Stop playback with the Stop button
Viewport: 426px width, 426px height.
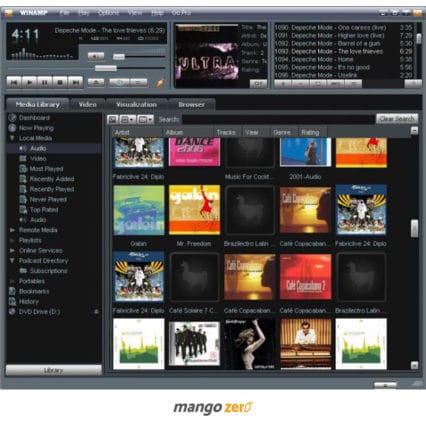coord(60,82)
